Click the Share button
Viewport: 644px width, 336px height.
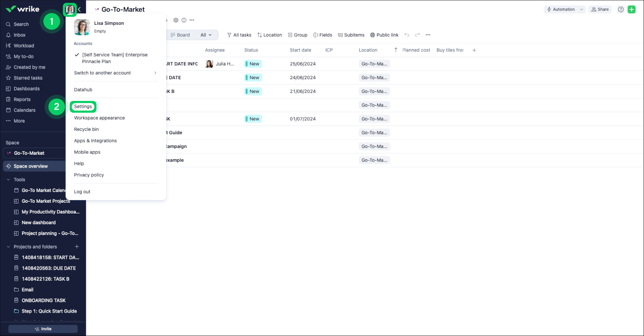pyautogui.click(x=600, y=9)
